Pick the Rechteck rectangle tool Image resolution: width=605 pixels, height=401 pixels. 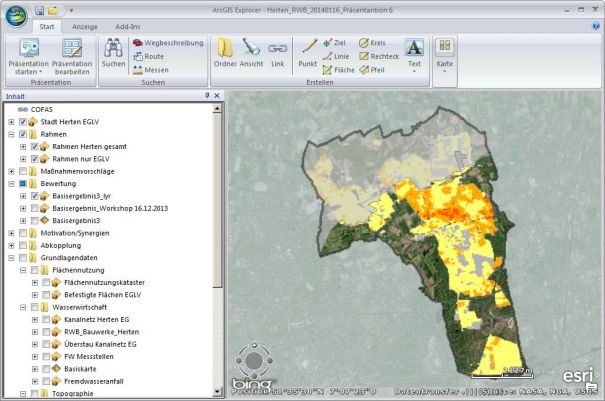pos(379,56)
